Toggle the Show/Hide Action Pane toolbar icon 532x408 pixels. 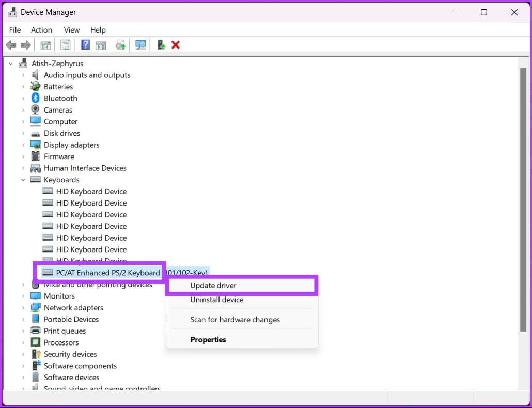coord(100,45)
